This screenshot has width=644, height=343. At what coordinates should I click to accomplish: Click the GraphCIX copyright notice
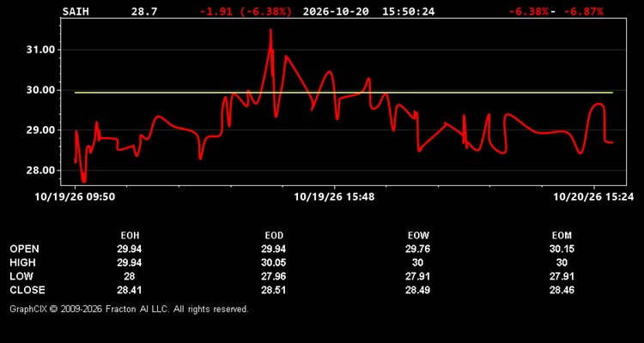pos(129,309)
